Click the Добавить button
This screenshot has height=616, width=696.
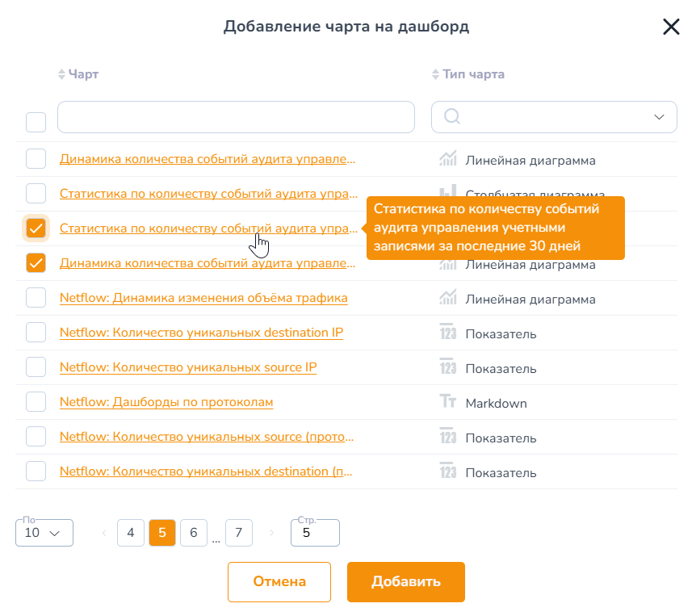[406, 582]
